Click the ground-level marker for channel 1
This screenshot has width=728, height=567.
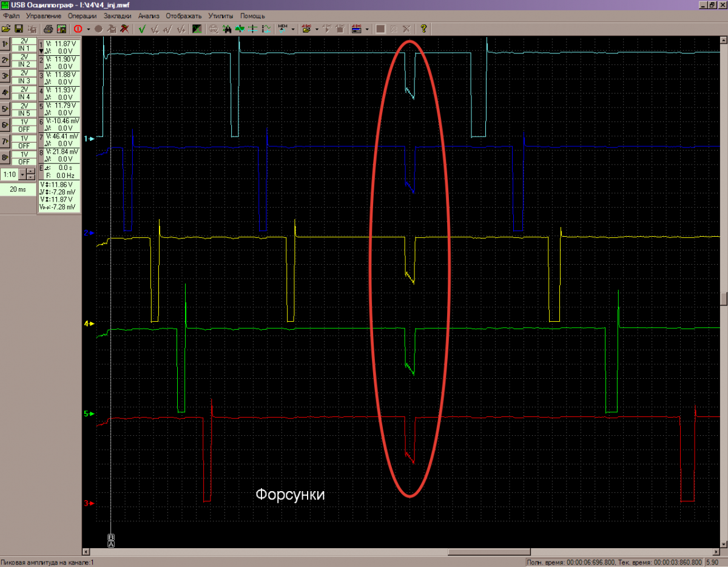(x=89, y=139)
